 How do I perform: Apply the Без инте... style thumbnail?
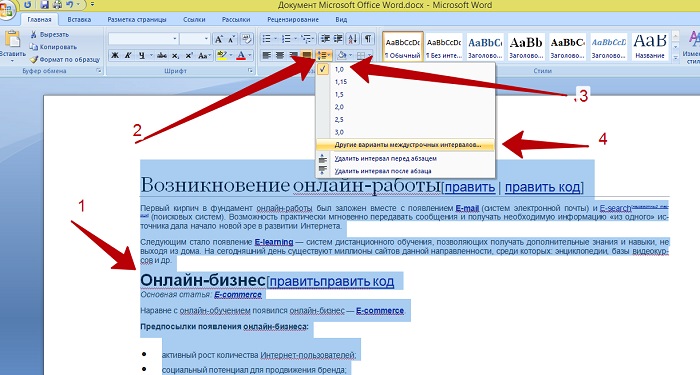pyautogui.click(x=444, y=46)
